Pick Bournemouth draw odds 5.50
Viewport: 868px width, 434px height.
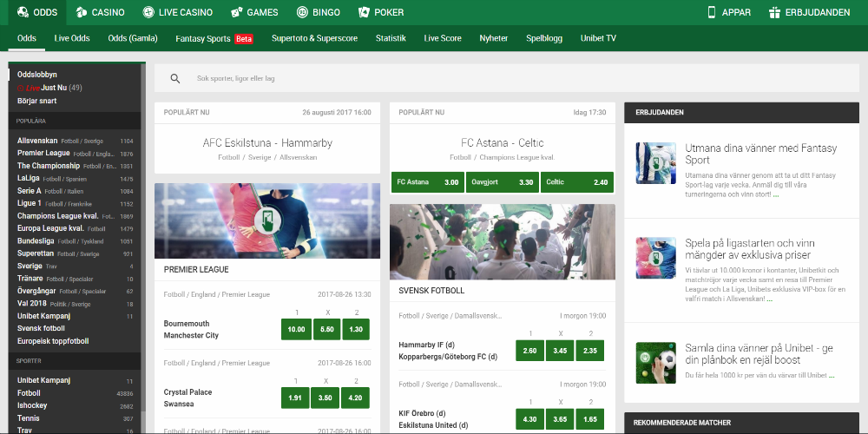pyautogui.click(x=326, y=329)
